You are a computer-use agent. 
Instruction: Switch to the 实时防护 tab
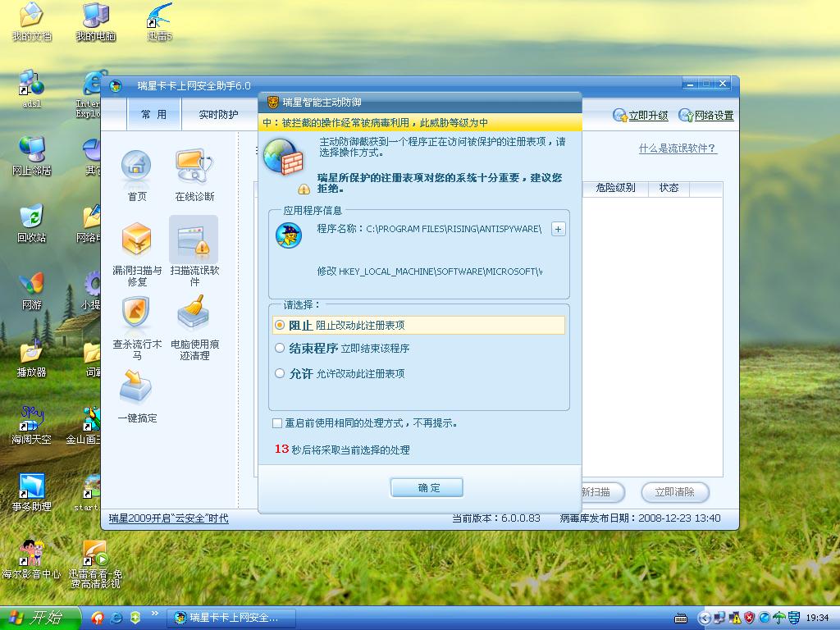[x=218, y=114]
